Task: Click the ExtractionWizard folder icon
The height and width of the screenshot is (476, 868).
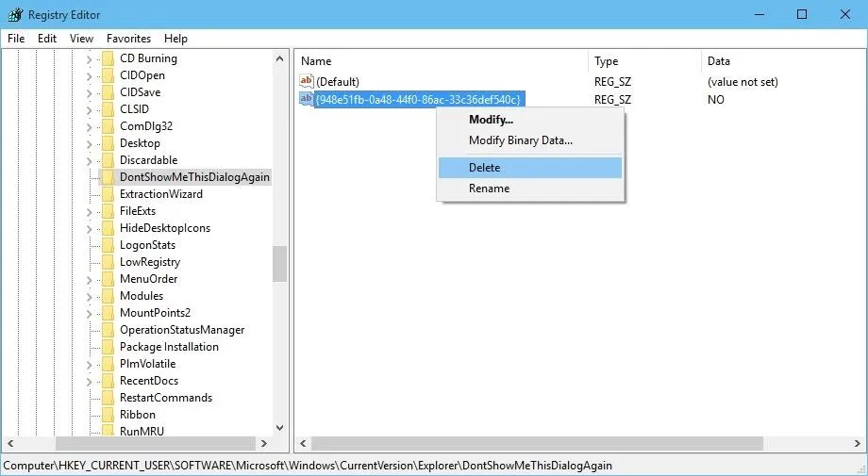Action: [108, 194]
